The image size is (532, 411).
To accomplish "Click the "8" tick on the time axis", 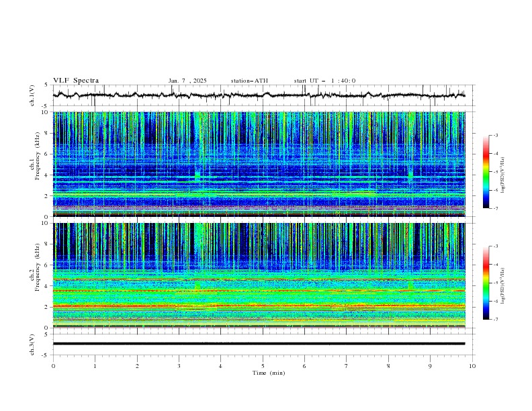I will [388, 366].
